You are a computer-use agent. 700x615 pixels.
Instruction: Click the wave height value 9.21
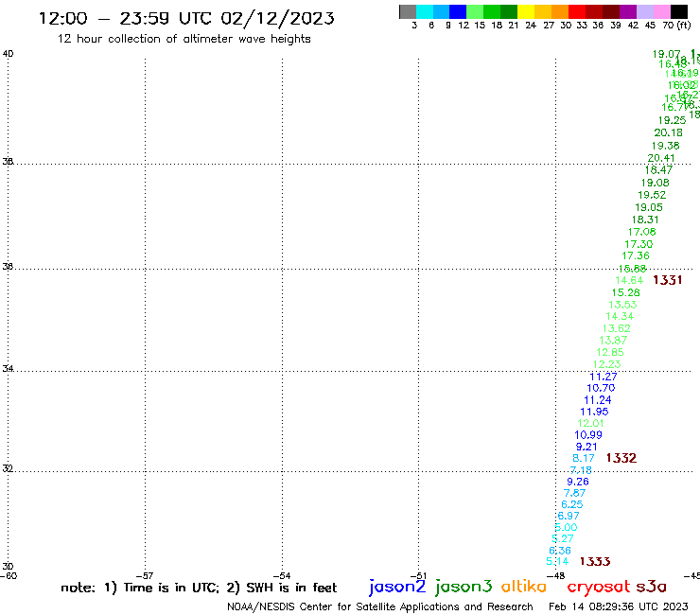pos(586,447)
